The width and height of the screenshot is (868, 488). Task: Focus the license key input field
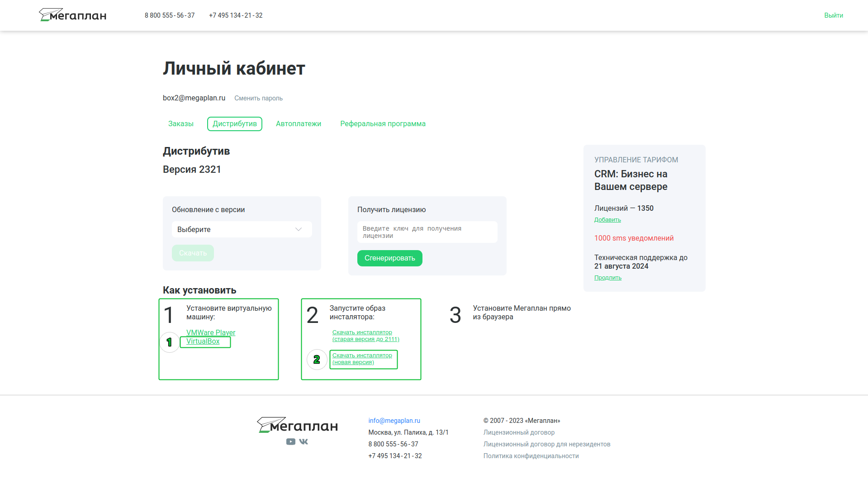427,232
